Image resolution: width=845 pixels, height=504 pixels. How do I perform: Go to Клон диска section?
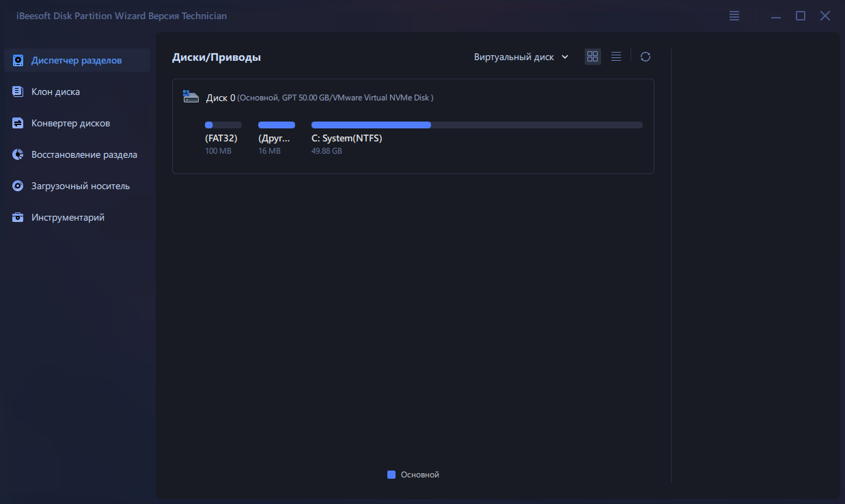(x=55, y=92)
